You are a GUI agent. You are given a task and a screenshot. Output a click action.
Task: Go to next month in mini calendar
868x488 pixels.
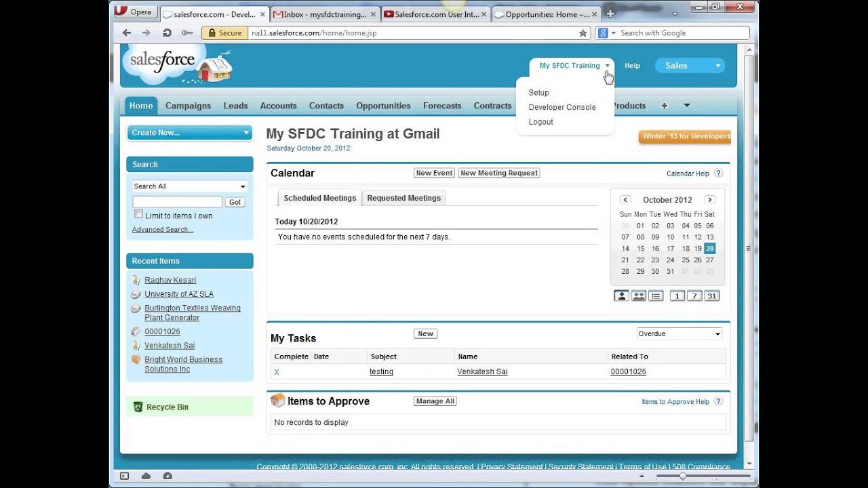pyautogui.click(x=709, y=200)
